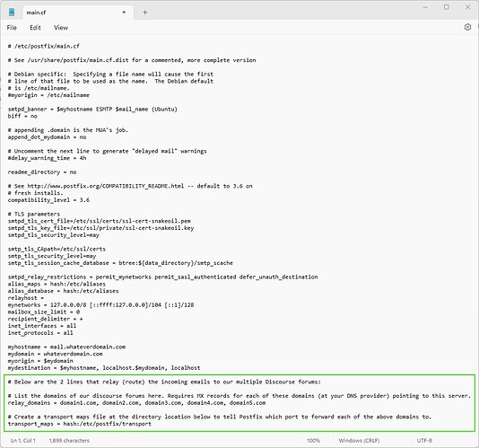This screenshot has height=448, width=479.
Task: Open the View menu
Action: pos(61,28)
